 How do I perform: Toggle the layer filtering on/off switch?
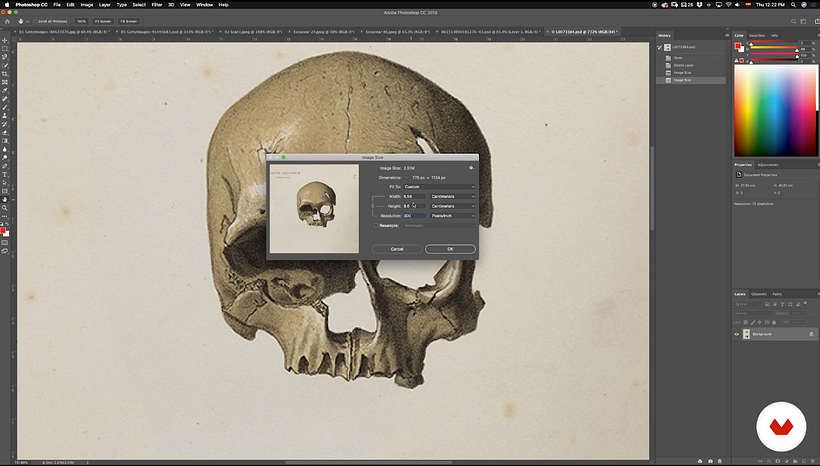pyautogui.click(x=805, y=303)
